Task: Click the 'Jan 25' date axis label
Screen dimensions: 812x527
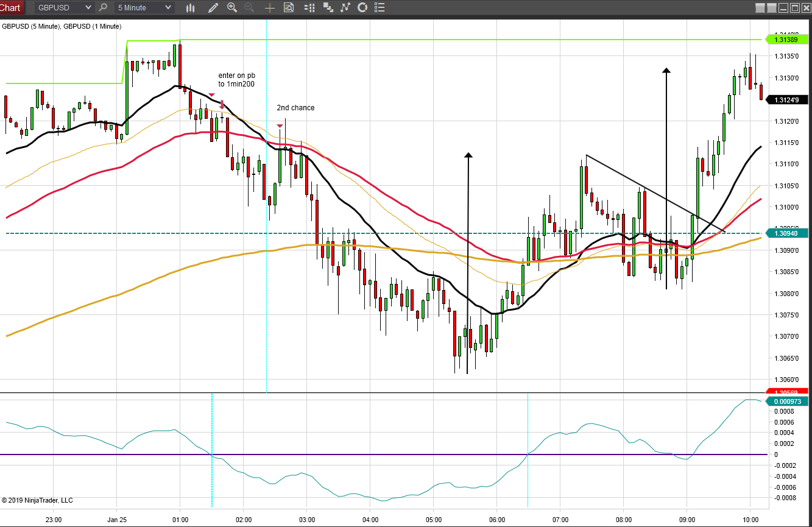Action: [116, 520]
